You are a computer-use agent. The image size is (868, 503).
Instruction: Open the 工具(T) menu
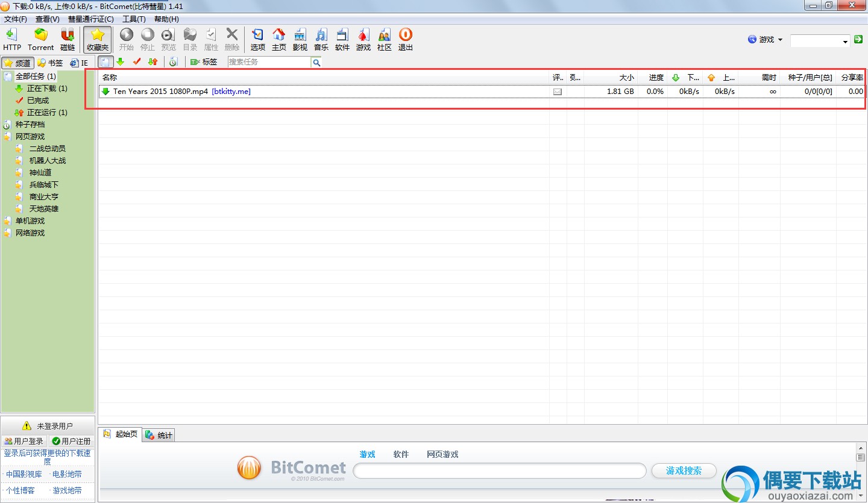pyautogui.click(x=134, y=19)
